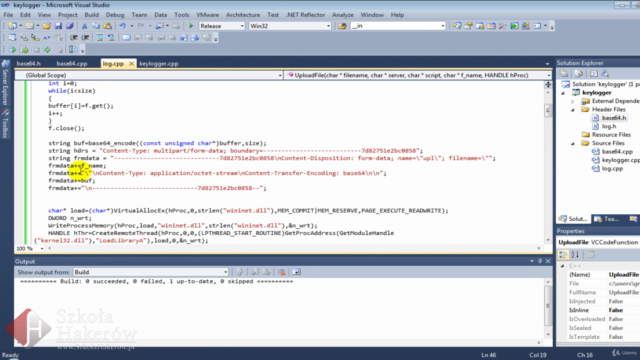Open the File menu
The width and height of the screenshot is (640, 360).
pyautogui.click(x=8, y=15)
